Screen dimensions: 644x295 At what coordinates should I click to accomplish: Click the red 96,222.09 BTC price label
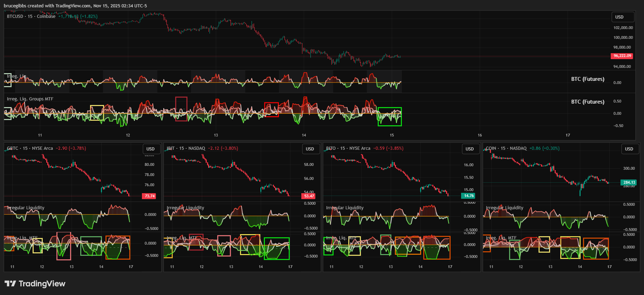[622, 56]
